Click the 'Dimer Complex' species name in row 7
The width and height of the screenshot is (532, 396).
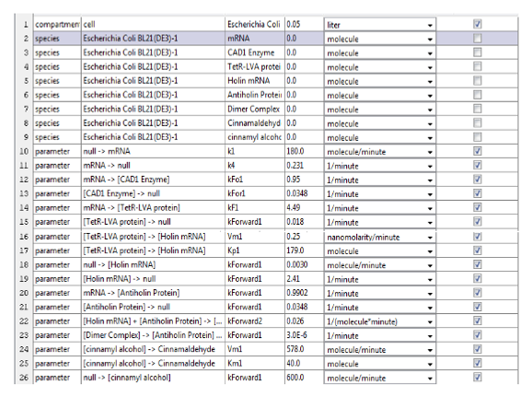pos(255,109)
